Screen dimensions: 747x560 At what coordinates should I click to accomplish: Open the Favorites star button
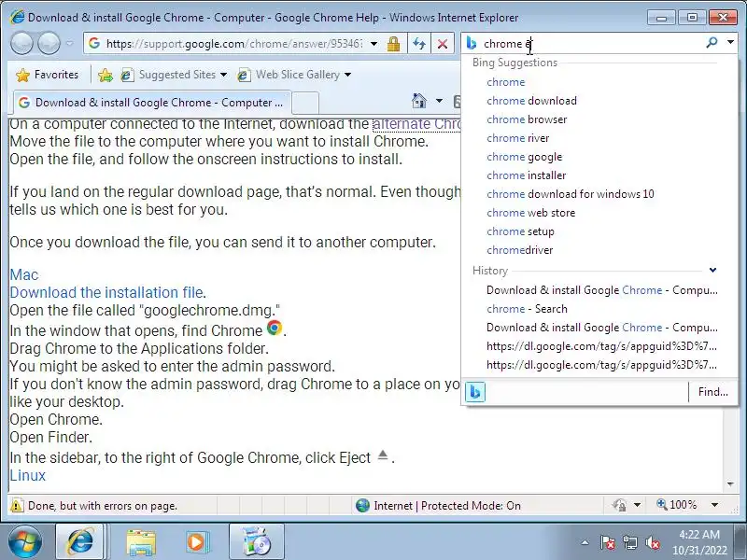pos(47,75)
